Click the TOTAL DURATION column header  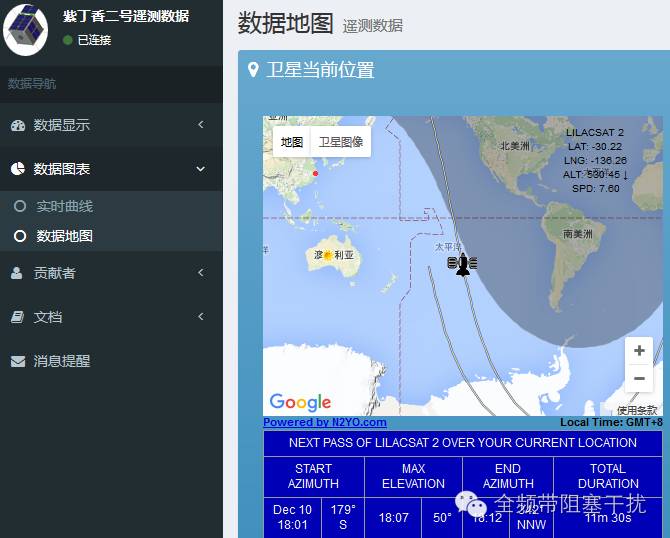[608, 476]
